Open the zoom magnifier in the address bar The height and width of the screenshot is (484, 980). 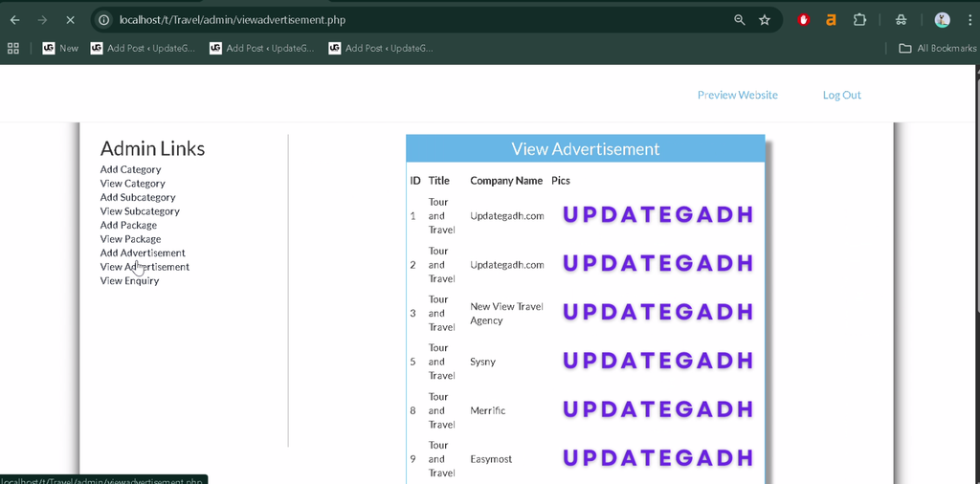740,20
